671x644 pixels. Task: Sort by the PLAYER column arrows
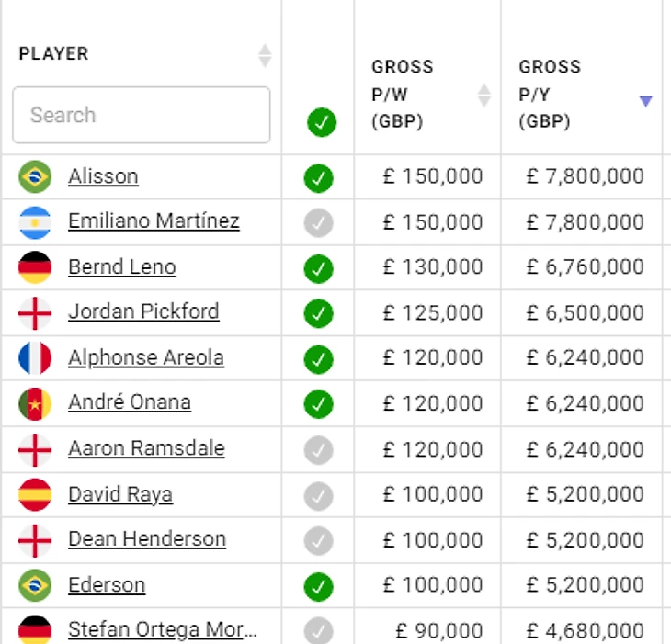(x=265, y=55)
